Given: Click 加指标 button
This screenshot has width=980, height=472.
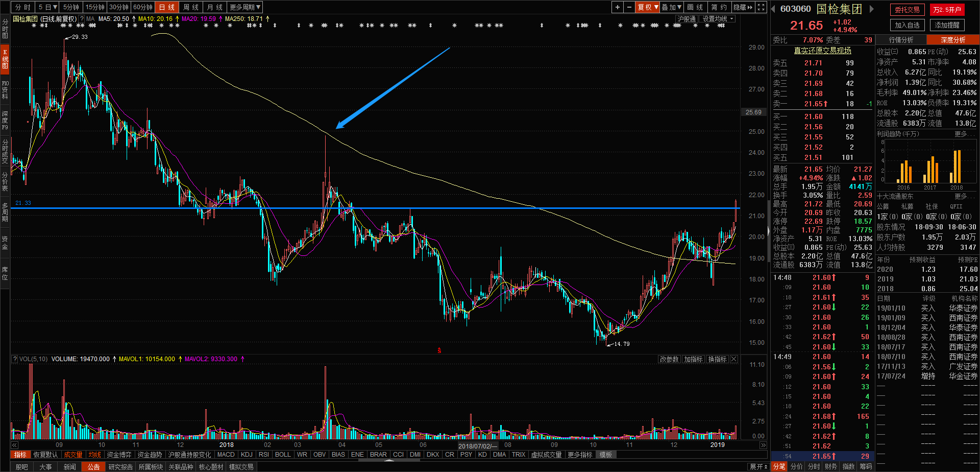Looking at the screenshot, I should [693, 359].
